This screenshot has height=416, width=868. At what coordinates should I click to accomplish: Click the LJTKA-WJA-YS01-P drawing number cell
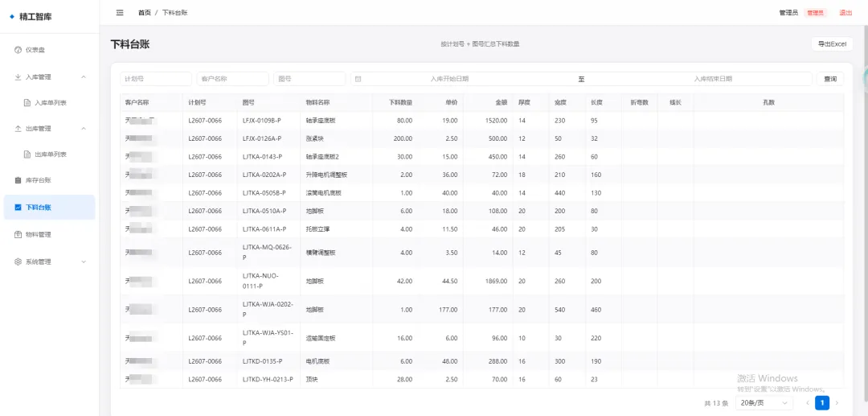coord(268,338)
